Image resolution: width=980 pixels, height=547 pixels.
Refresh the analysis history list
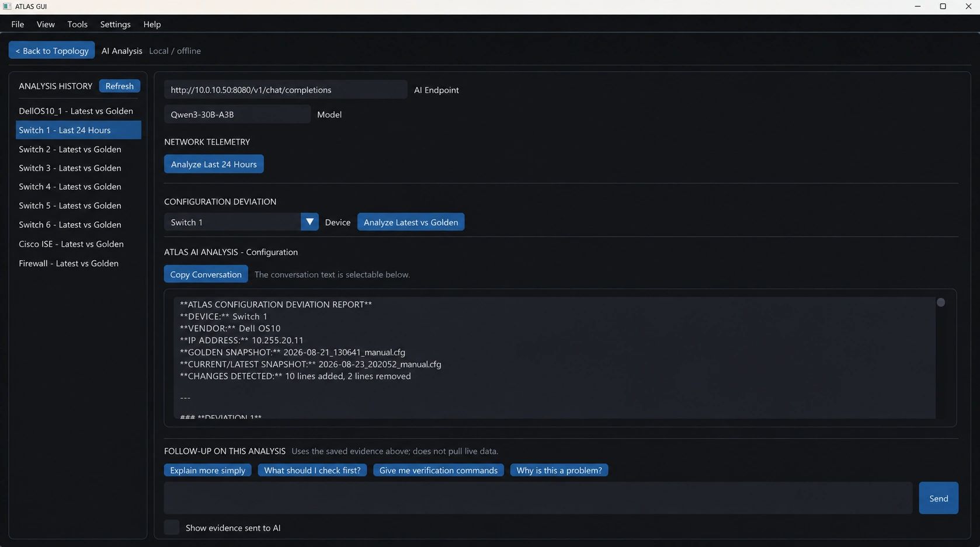(119, 86)
